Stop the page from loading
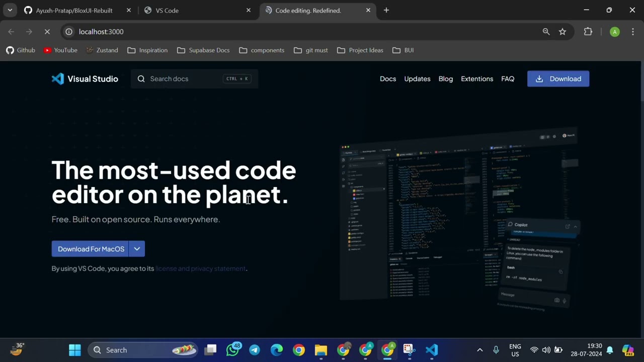The width and height of the screenshot is (644, 362). click(x=47, y=32)
